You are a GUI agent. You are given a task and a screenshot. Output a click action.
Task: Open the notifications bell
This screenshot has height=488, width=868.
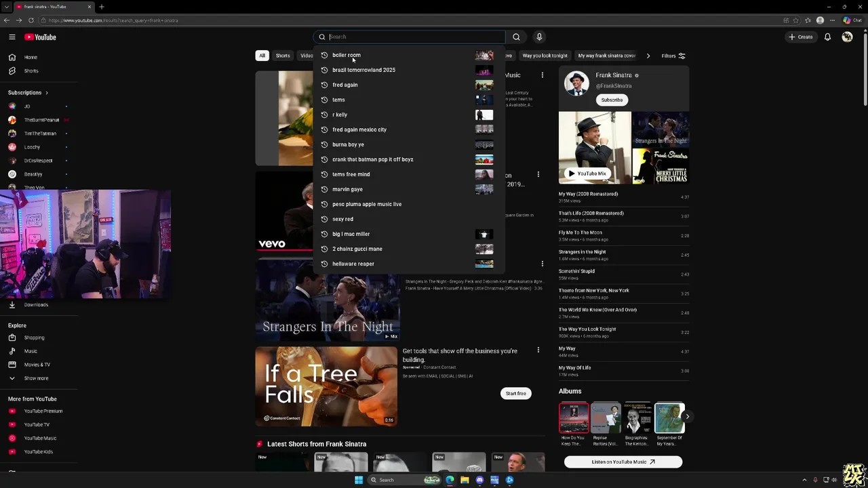pyautogui.click(x=827, y=37)
